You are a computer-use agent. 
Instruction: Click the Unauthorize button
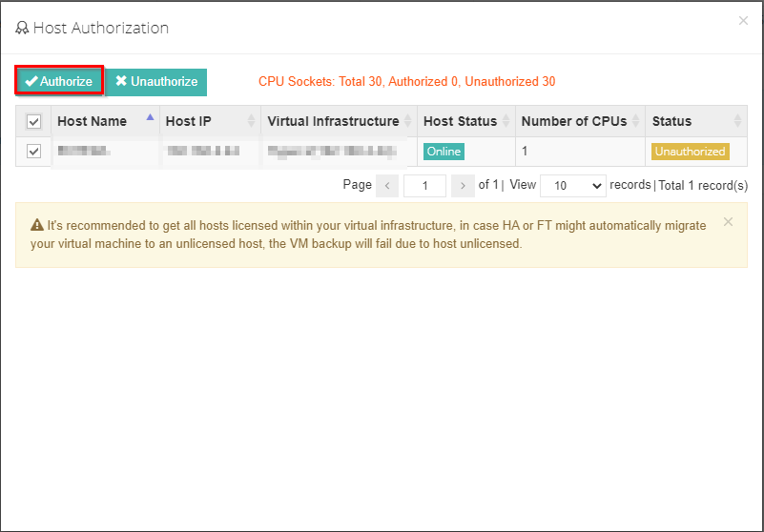(156, 82)
